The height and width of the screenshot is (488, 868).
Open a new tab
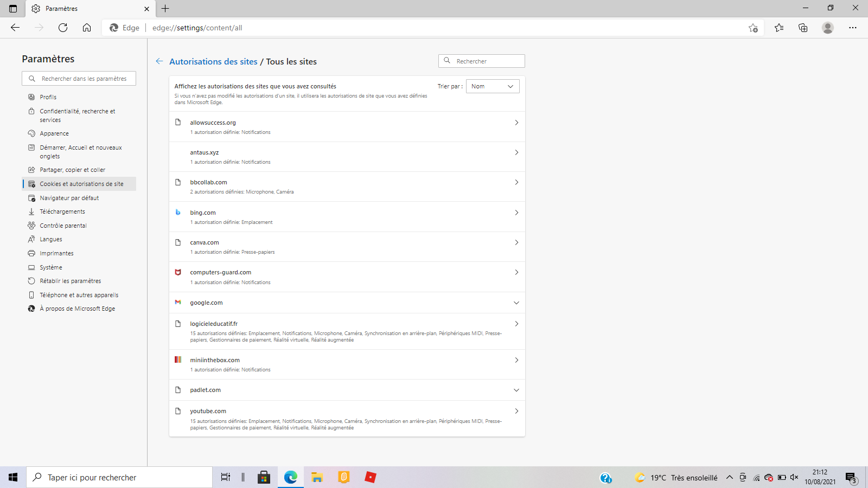pos(165,9)
